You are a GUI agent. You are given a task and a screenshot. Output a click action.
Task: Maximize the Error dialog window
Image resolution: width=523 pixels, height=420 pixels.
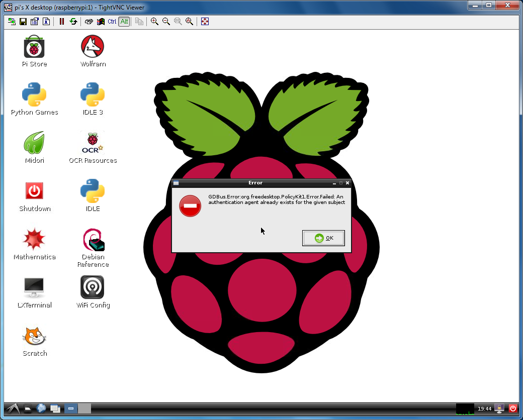coord(341,183)
